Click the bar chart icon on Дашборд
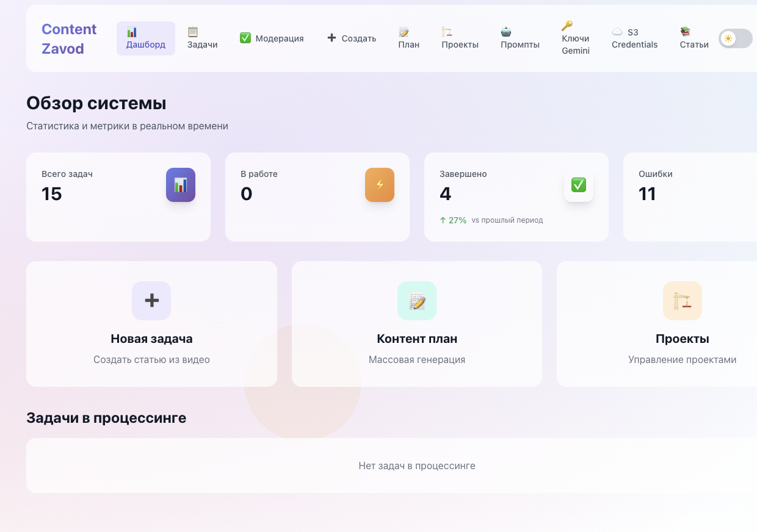Image resolution: width=757 pixels, height=532 pixels. [132, 32]
